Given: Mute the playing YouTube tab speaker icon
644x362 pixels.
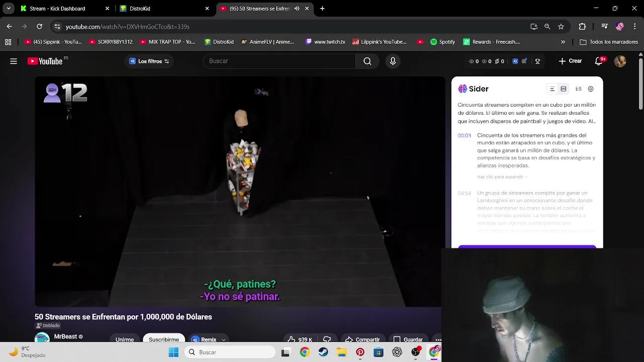Looking at the screenshot, I should 297,9.
